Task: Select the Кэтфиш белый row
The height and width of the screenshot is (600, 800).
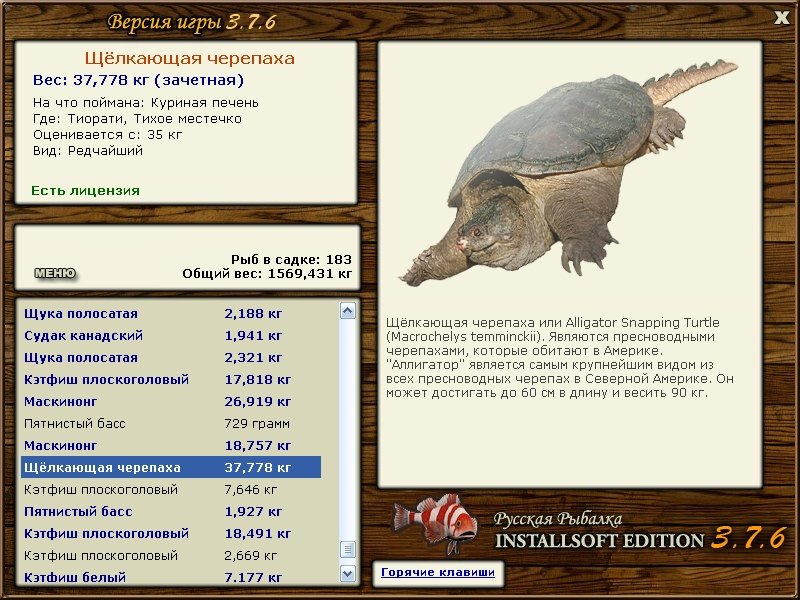Action: click(171, 577)
